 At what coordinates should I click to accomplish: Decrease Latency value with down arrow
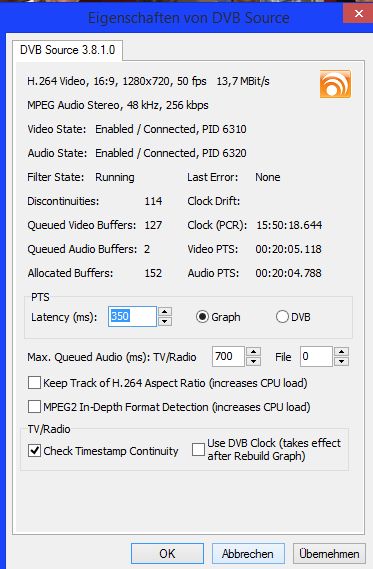[x=165, y=321]
